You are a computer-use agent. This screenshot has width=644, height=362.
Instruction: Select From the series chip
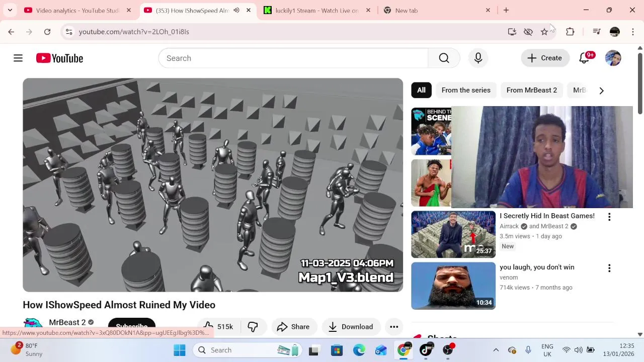(x=466, y=90)
